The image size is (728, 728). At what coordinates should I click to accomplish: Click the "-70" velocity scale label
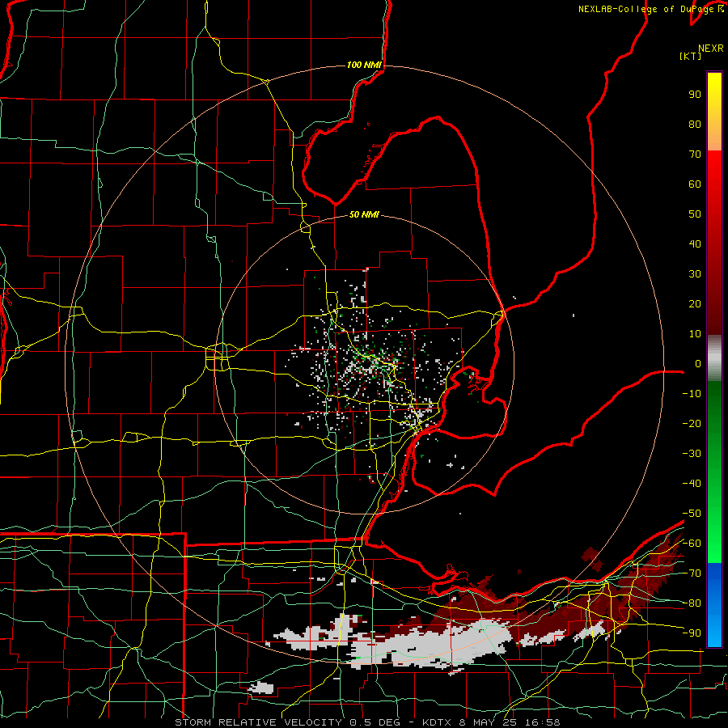click(692, 574)
